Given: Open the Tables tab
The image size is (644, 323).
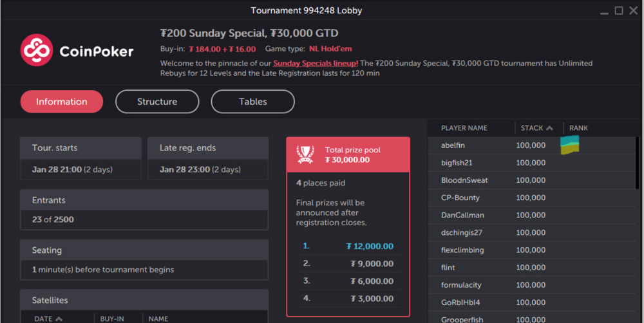Looking at the screenshot, I should tap(253, 102).
